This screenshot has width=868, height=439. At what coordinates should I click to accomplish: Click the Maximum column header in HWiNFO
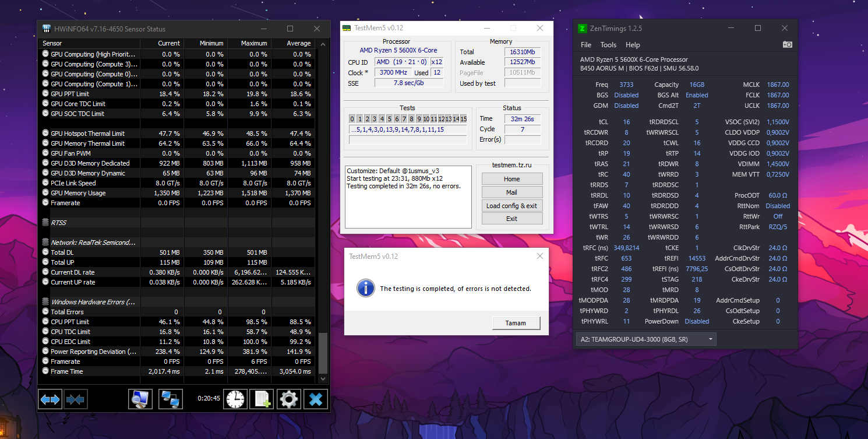pyautogui.click(x=249, y=43)
